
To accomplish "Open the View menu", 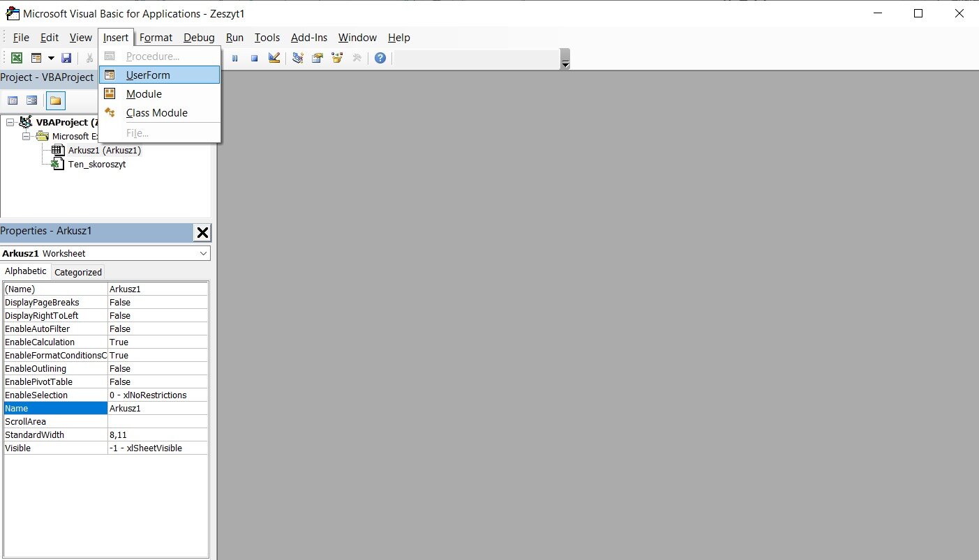I will pos(81,38).
